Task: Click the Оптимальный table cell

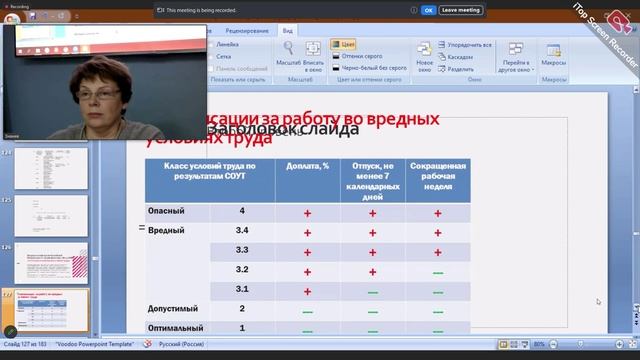Action: click(x=178, y=328)
